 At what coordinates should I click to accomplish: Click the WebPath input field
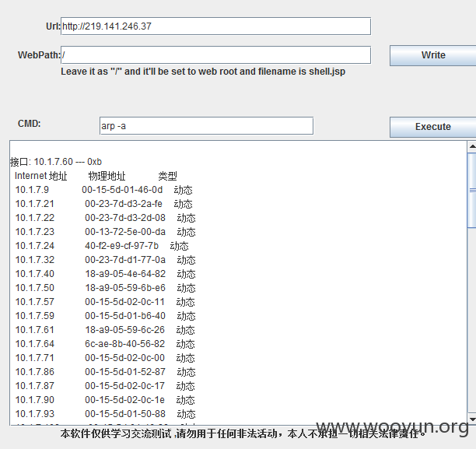click(216, 55)
